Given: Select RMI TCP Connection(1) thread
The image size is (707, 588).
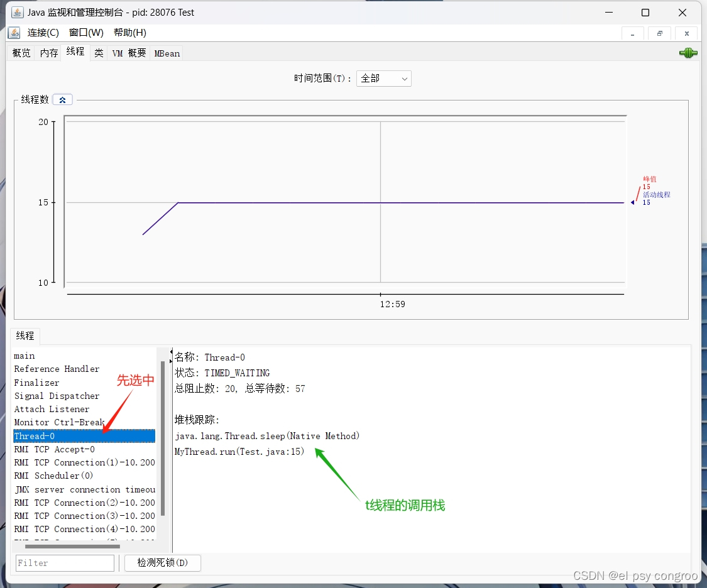Looking at the screenshot, I should click(84, 463).
